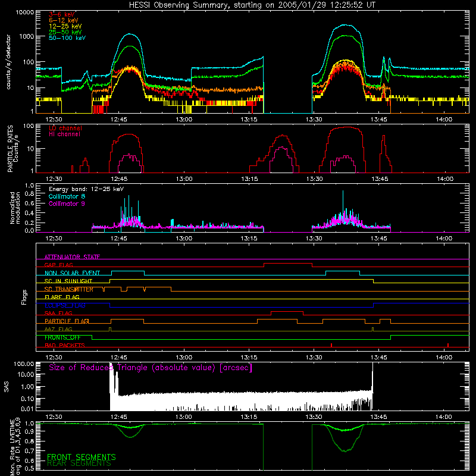The width and height of the screenshot is (476, 476).
Task: Click the 'GAP FLAG' label
Action: [58, 265]
